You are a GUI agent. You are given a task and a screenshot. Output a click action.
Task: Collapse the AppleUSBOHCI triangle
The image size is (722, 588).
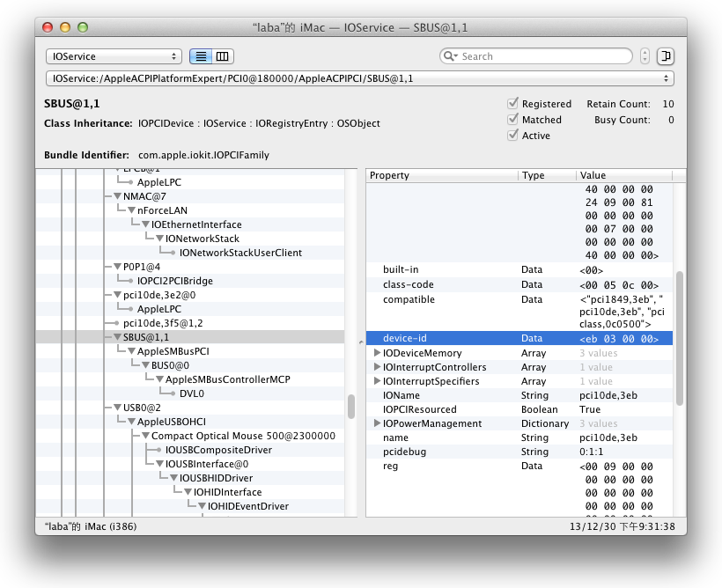pyautogui.click(x=132, y=422)
